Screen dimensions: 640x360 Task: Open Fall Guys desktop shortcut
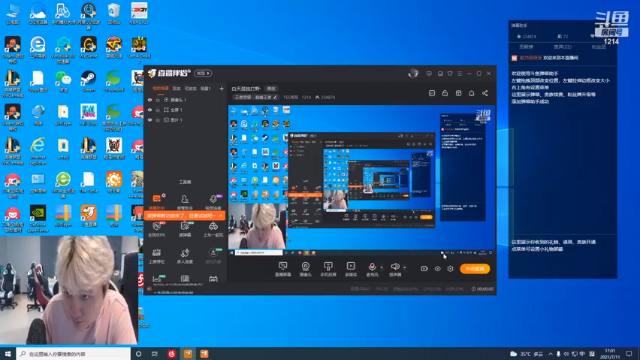tap(88, 114)
